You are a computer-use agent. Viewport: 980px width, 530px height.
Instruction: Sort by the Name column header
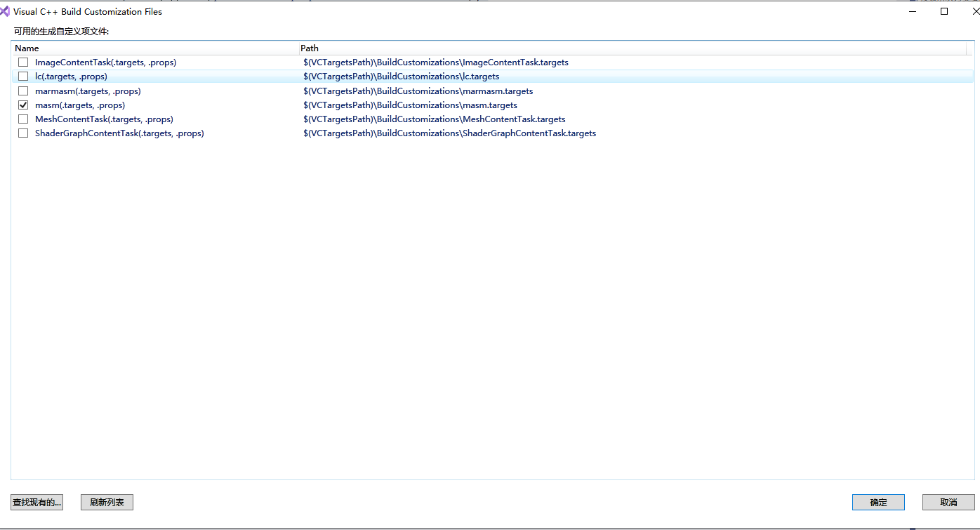[x=154, y=48]
